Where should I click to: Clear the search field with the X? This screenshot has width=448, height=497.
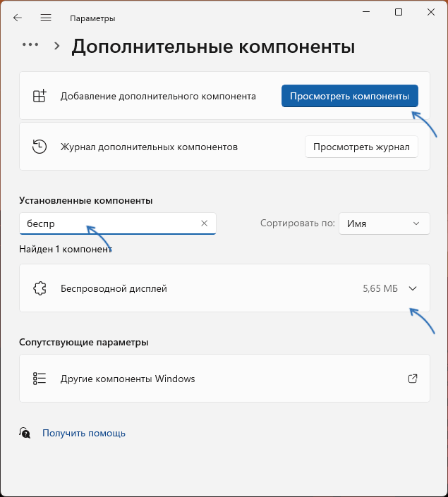(205, 223)
